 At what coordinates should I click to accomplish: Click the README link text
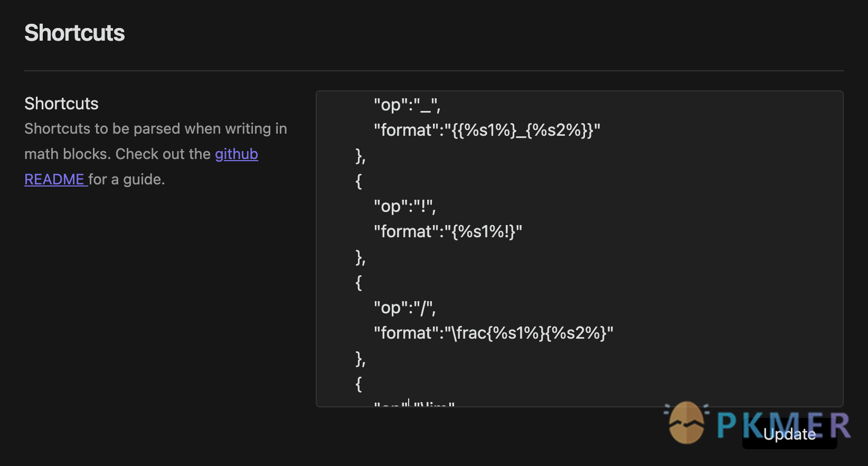54,180
